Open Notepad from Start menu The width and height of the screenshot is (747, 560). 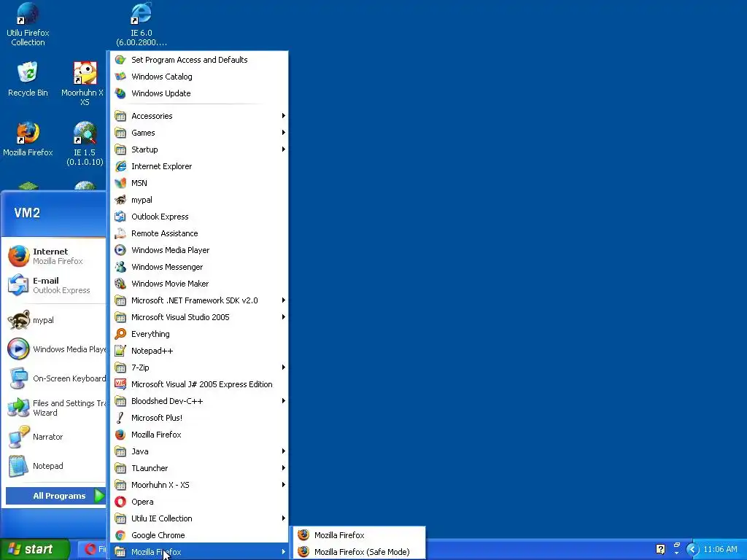click(x=55, y=466)
